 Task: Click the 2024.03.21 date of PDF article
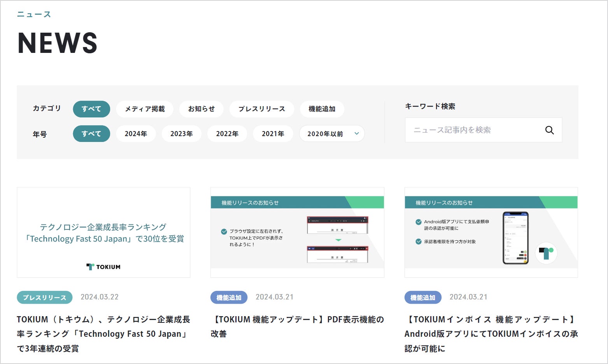275,297
